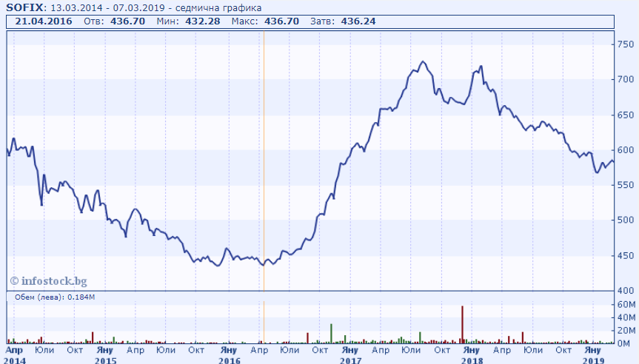The width and height of the screenshot is (639, 364).
Task: Click the orange crosshair line on the price chart
Action: (x=264, y=161)
